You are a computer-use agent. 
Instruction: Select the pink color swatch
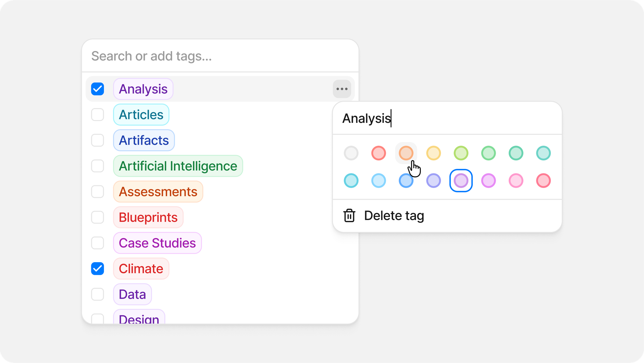pyautogui.click(x=516, y=180)
